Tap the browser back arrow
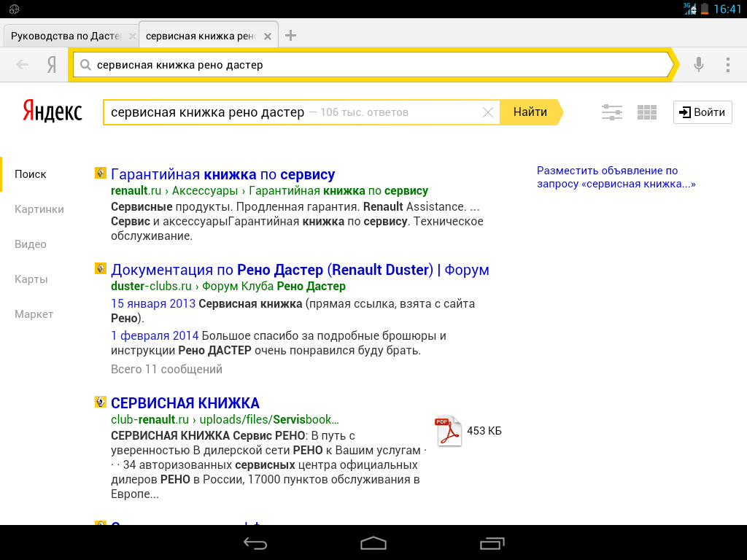 tap(23, 64)
